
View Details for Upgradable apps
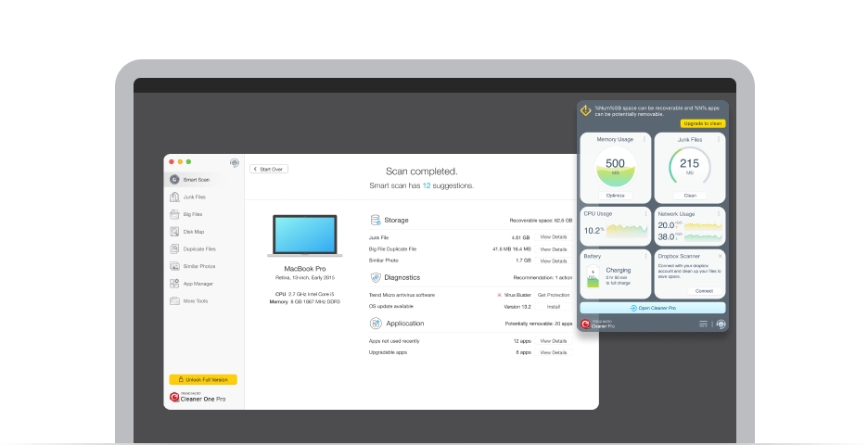coord(554,352)
